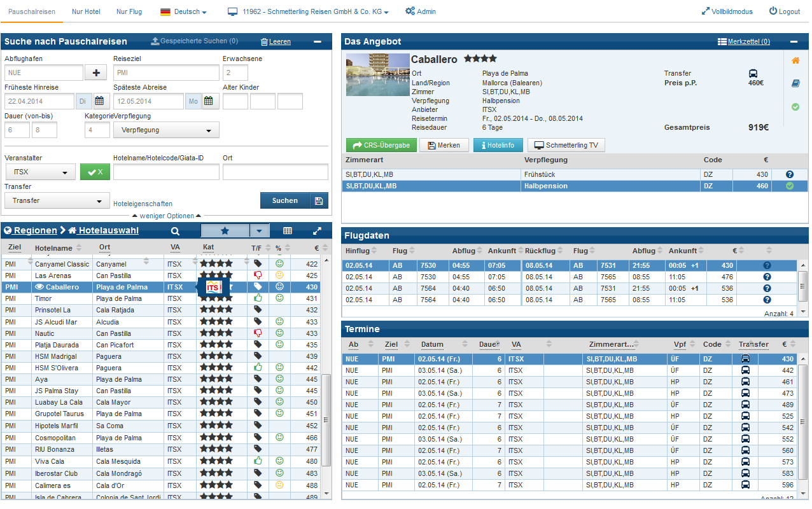Click the hotel list vertical scrollbar
Viewport: 812px width, 509px height.
click(x=326, y=420)
